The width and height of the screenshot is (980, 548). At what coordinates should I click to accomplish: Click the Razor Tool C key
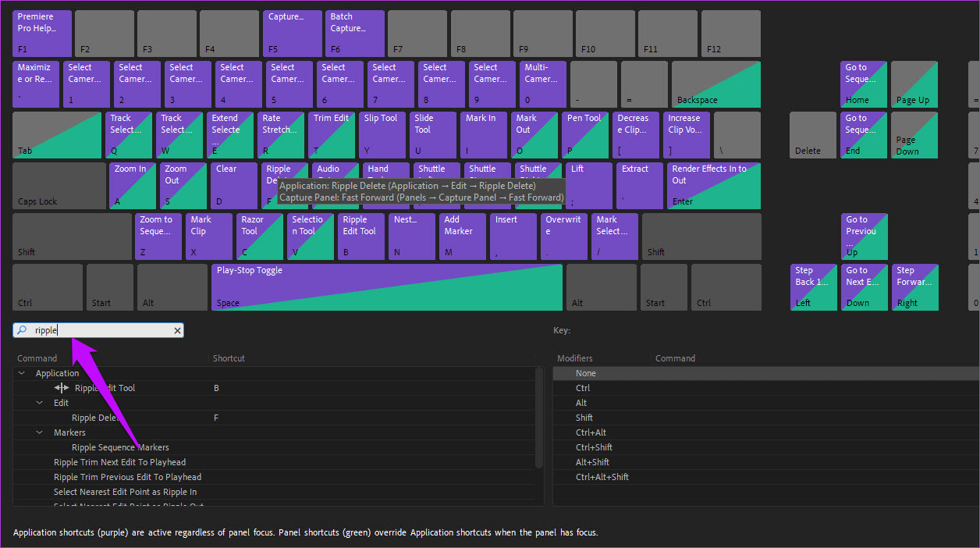(260, 237)
